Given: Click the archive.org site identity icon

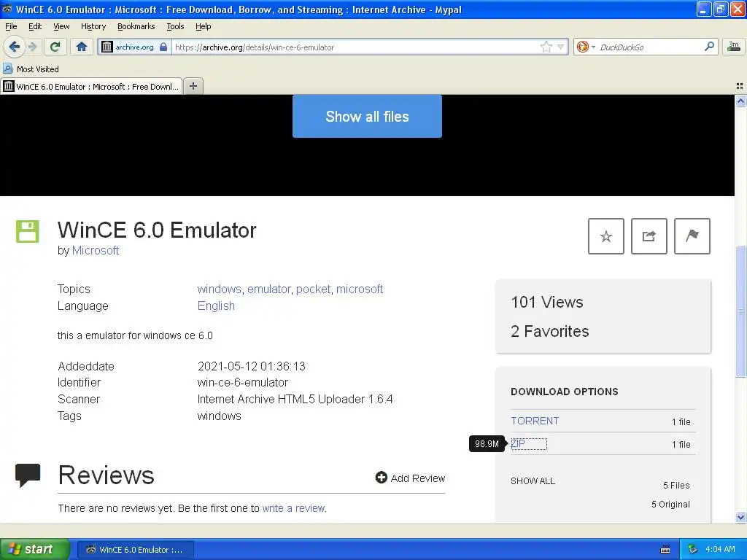Looking at the screenshot, I should pyautogui.click(x=107, y=47).
